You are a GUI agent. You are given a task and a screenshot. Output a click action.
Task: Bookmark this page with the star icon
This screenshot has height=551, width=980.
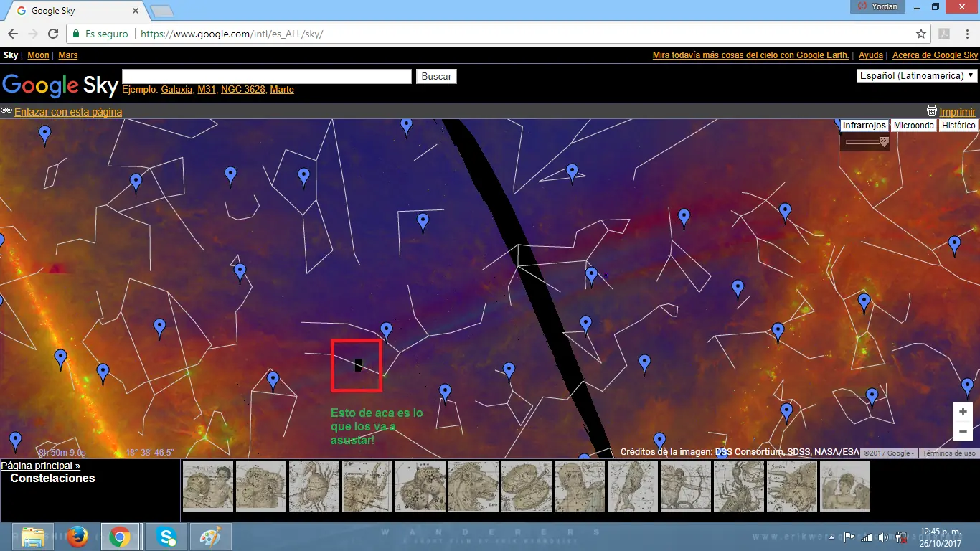pos(921,34)
